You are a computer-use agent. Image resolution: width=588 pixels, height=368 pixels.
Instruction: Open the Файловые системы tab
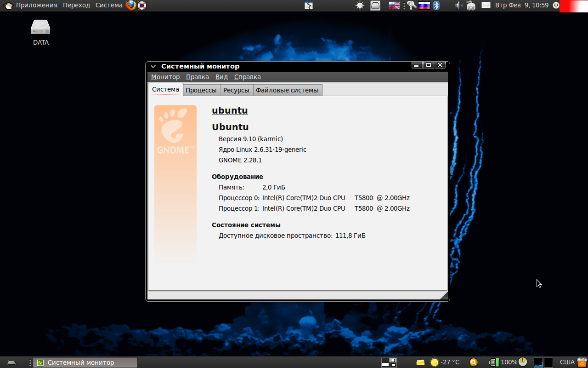click(287, 90)
